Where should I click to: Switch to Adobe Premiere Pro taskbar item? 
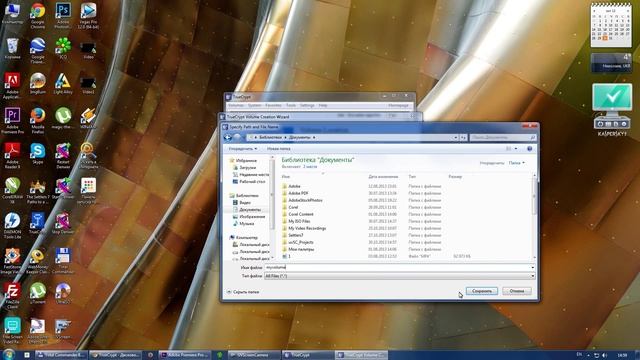coord(185,355)
